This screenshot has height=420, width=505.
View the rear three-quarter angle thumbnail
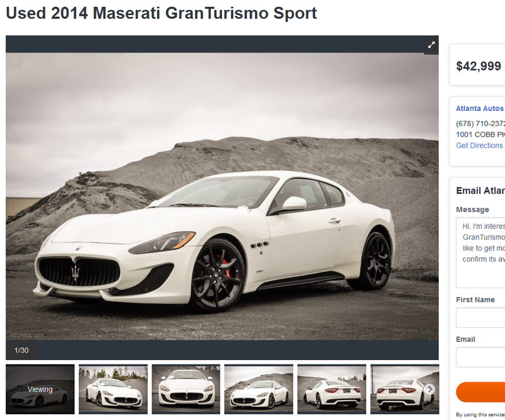pyautogui.click(x=332, y=389)
